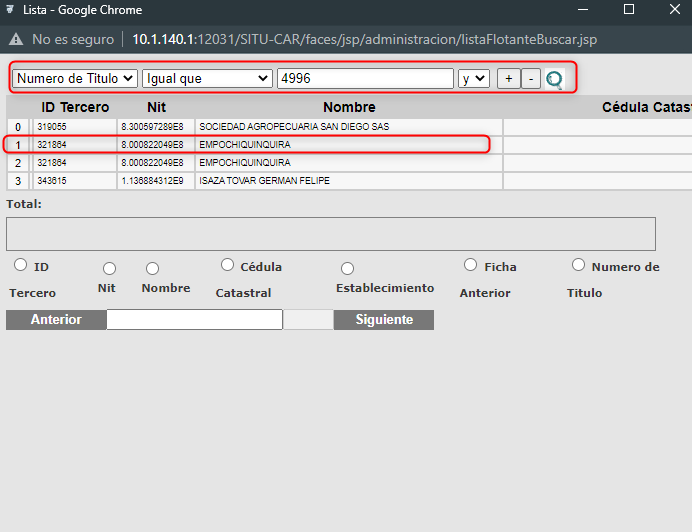Click the 'No es seguro' warning icon
Image resolution: width=692 pixels, height=532 pixels.
click(x=16, y=40)
